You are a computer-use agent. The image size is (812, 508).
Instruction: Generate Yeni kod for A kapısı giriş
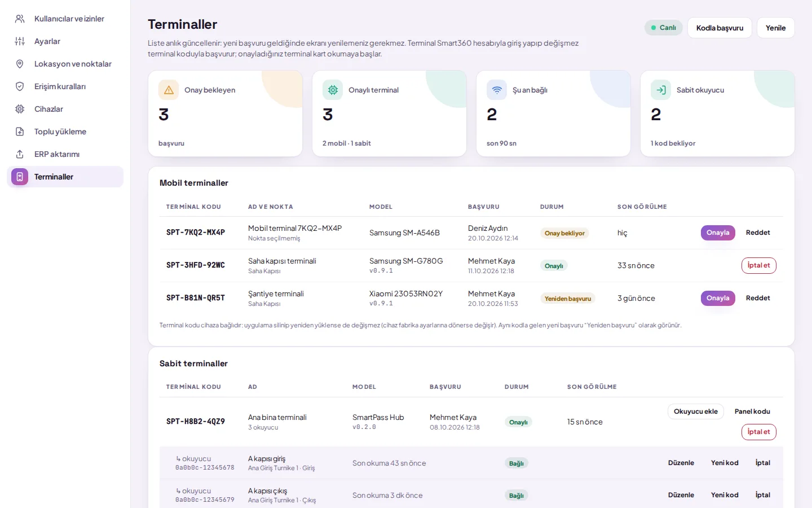click(x=725, y=463)
